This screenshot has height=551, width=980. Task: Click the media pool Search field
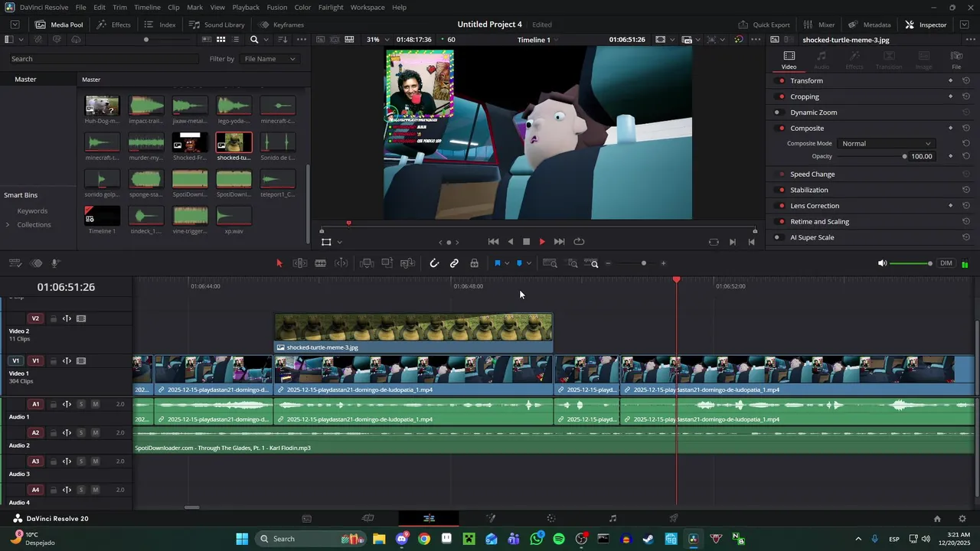pyautogui.click(x=103, y=59)
